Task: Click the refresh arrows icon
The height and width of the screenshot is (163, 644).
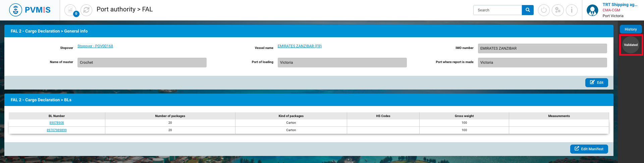Action: pyautogui.click(x=86, y=10)
